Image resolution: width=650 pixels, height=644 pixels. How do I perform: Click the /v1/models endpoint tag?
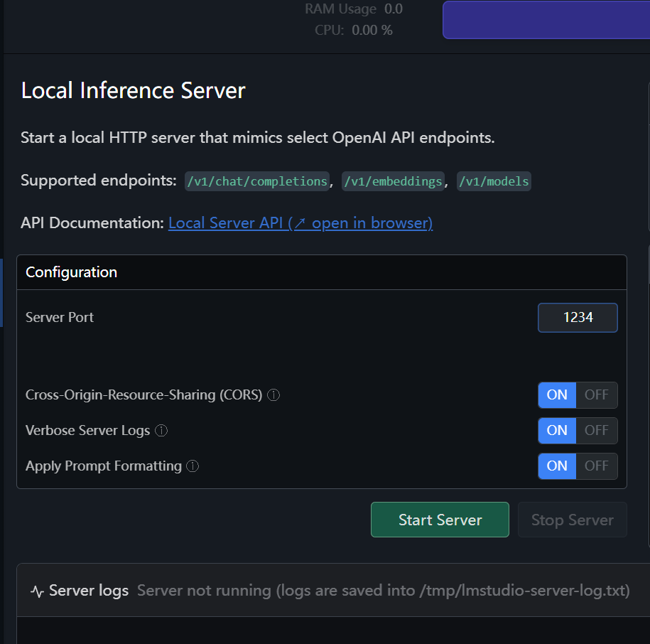click(x=494, y=181)
